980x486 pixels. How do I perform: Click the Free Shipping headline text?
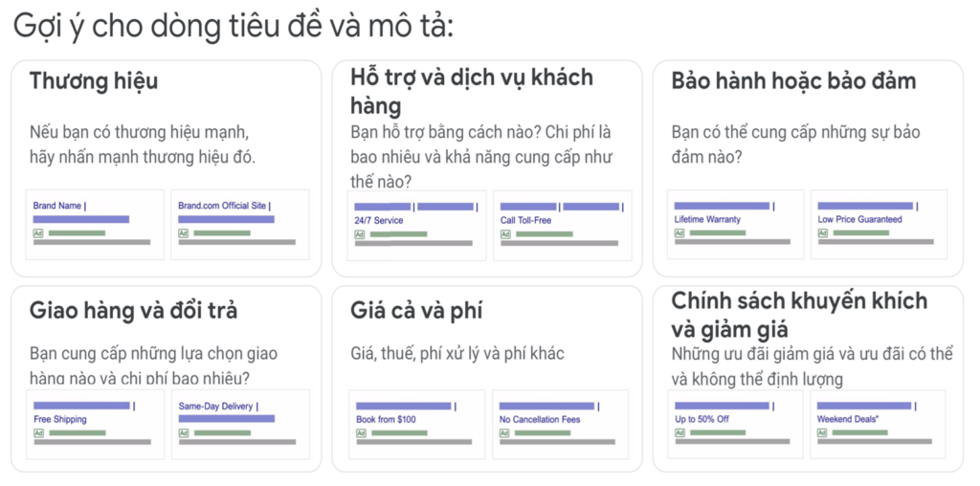pos(60,419)
